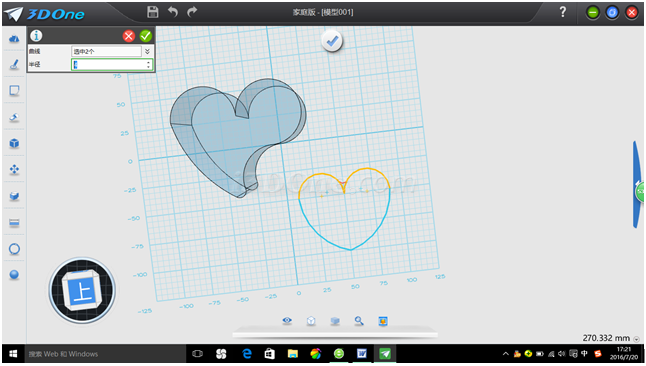
Task: Click the radius input field
Action: 112,64
